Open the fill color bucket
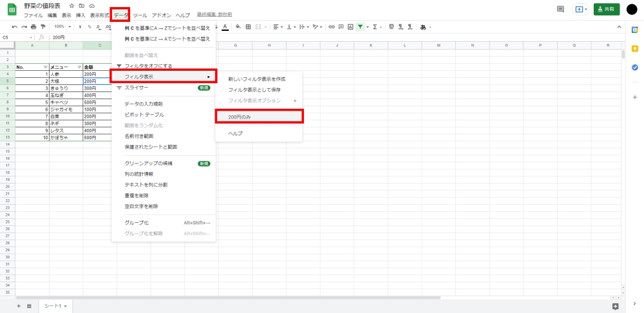This screenshot has height=313, width=644. pyautogui.click(x=238, y=26)
